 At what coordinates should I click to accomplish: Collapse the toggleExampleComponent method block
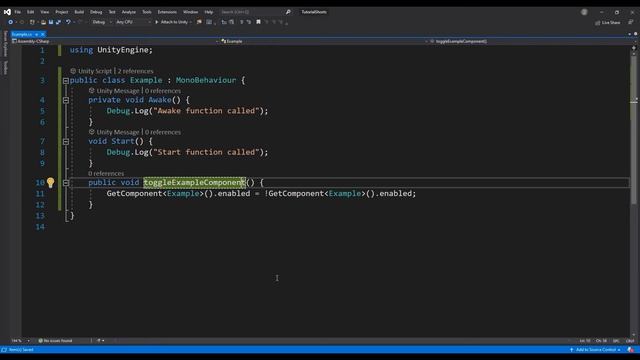[66, 183]
